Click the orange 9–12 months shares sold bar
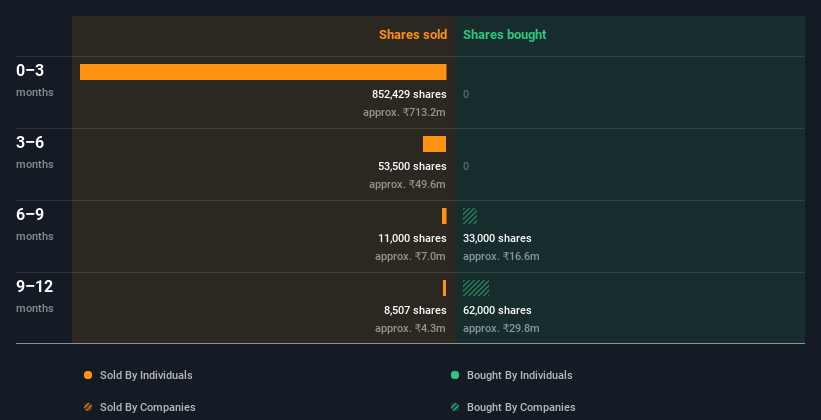 click(x=445, y=288)
